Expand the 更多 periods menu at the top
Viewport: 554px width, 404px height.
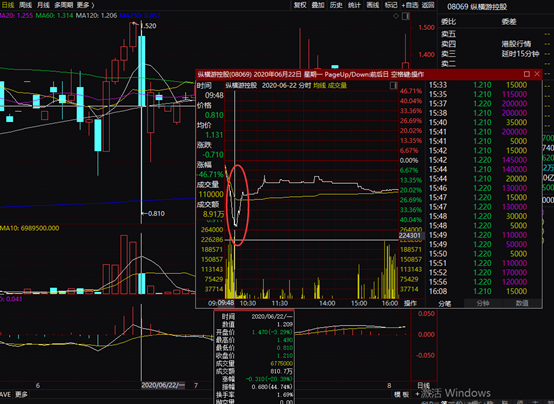point(85,5)
